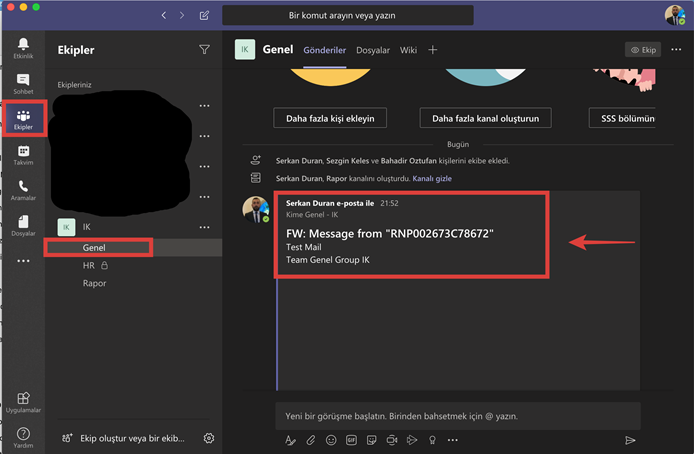Switch to the Wiki tab
Image resolution: width=694 pixels, height=454 pixels.
coord(408,50)
